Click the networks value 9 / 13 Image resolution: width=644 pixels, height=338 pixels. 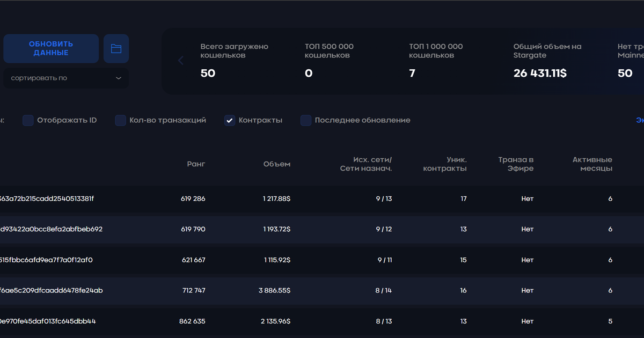tap(384, 199)
